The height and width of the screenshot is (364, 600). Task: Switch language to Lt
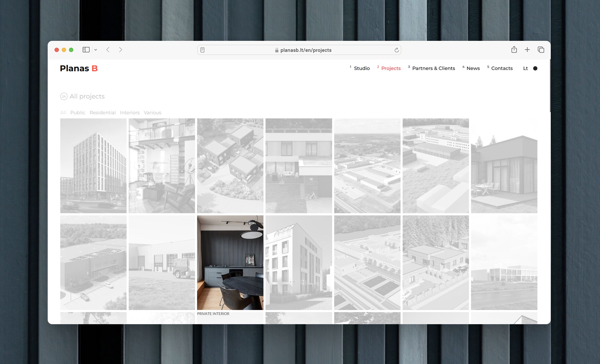click(x=526, y=68)
